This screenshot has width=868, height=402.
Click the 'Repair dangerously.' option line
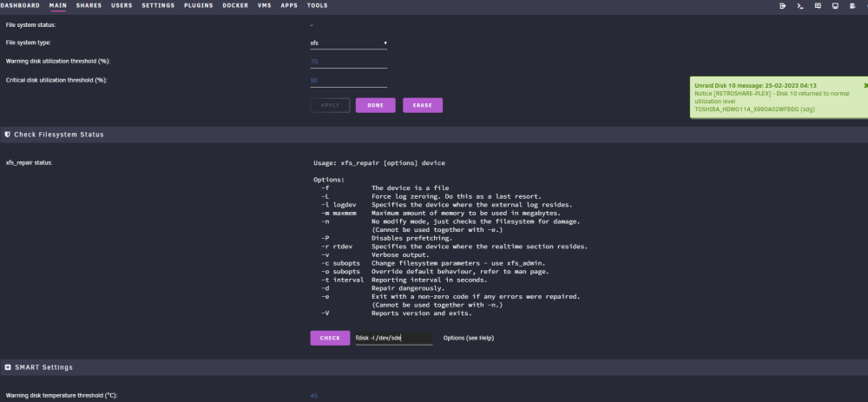click(408, 288)
